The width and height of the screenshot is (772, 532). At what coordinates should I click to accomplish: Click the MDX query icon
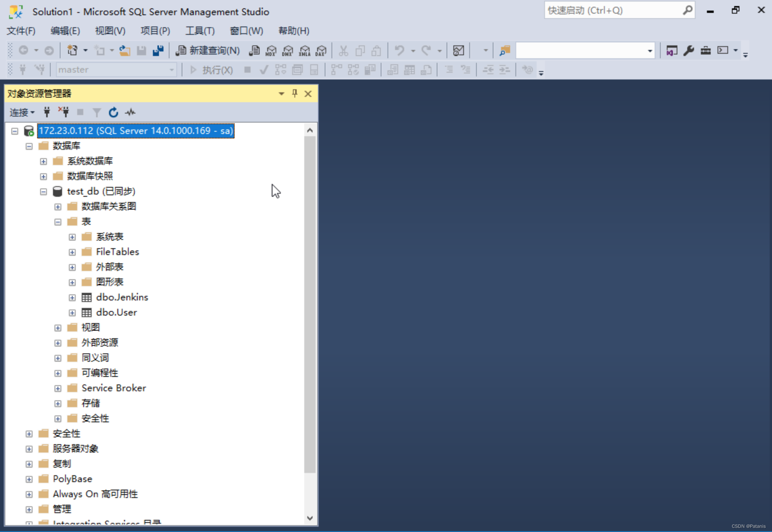tap(271, 50)
